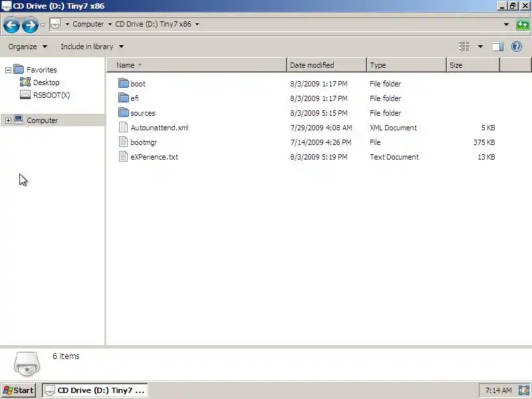The width and height of the screenshot is (532, 399).
Task: Click the CD drive icon in the details pane
Action: click(x=27, y=364)
